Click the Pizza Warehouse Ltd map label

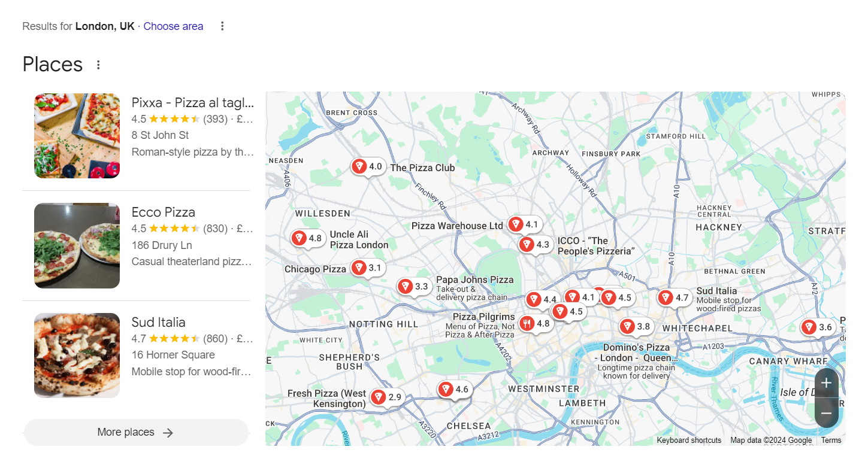click(x=457, y=226)
